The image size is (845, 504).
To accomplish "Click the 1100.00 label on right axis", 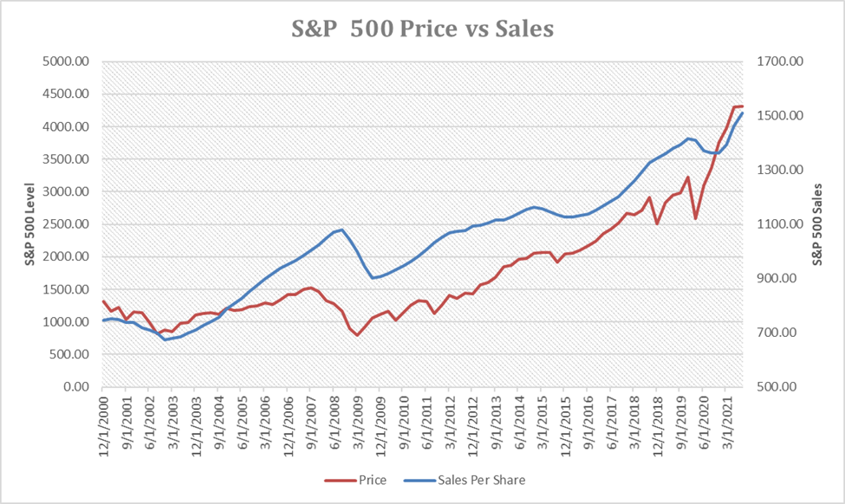I will (x=778, y=224).
